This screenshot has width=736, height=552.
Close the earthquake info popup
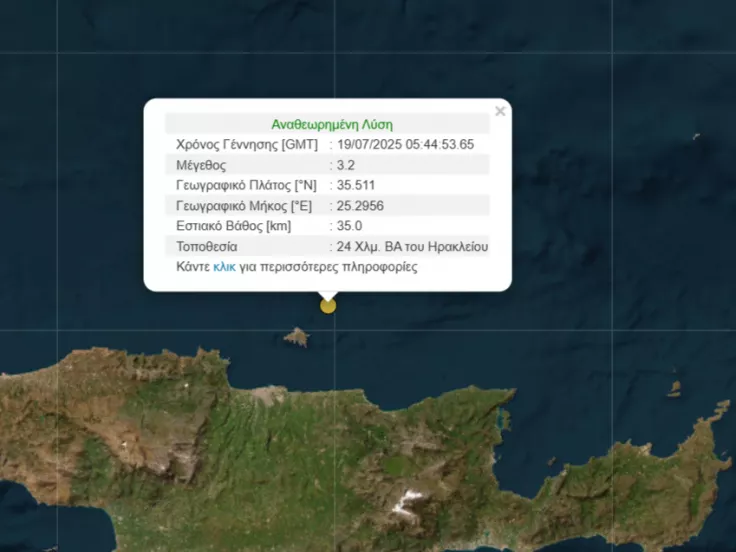tap(500, 111)
